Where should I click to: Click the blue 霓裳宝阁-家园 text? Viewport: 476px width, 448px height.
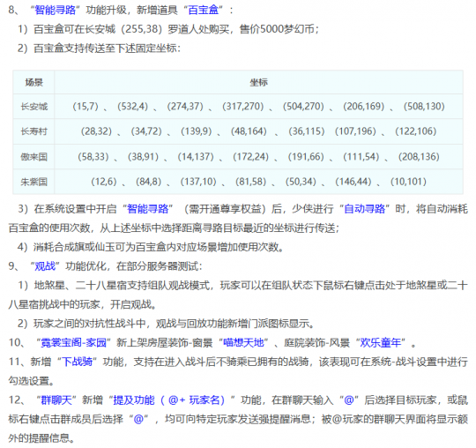[73, 342]
